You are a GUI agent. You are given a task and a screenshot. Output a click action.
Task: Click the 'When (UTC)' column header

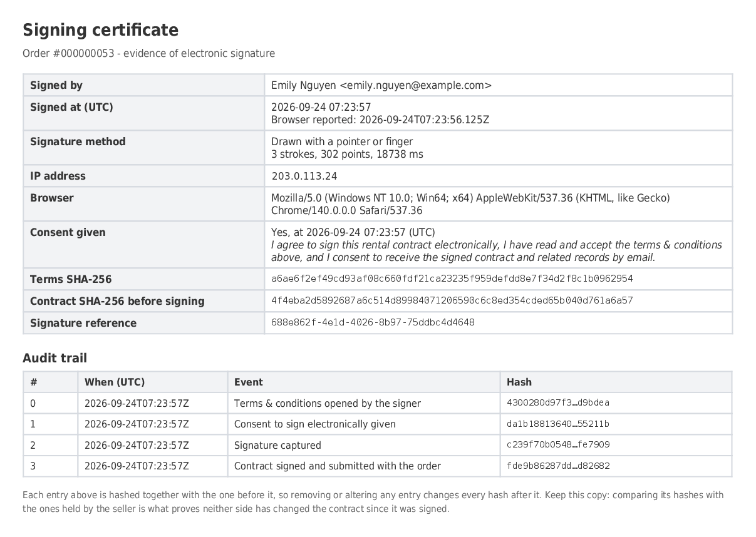pos(115,382)
